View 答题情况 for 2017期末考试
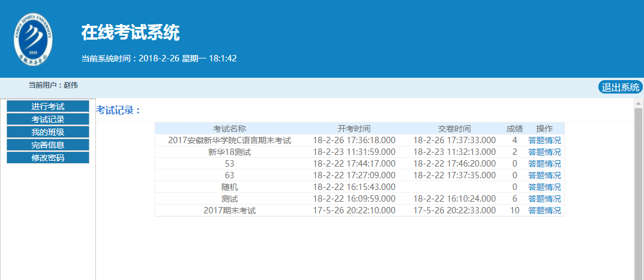The width and height of the screenshot is (644, 280). tap(544, 210)
